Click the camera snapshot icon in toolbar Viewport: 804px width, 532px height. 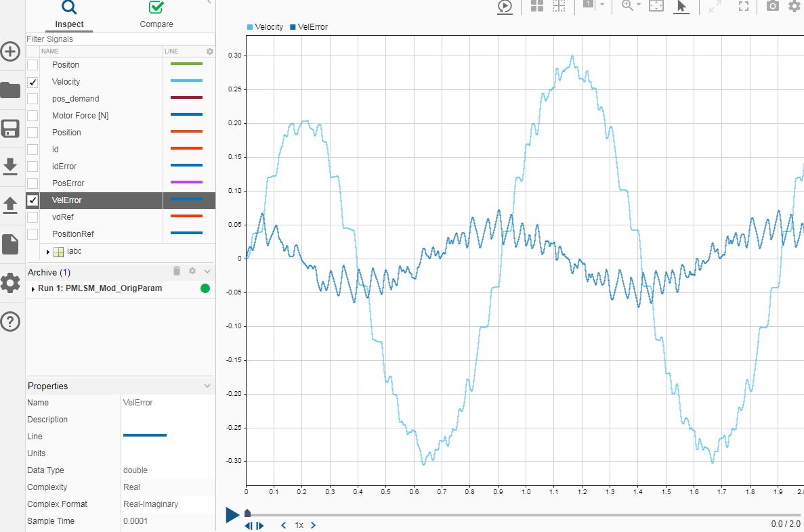(x=772, y=6)
